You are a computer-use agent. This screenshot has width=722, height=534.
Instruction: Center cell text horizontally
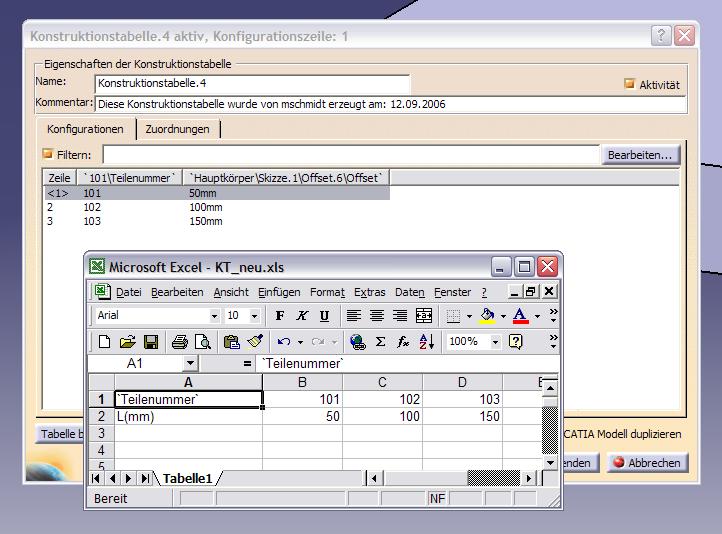(x=377, y=316)
